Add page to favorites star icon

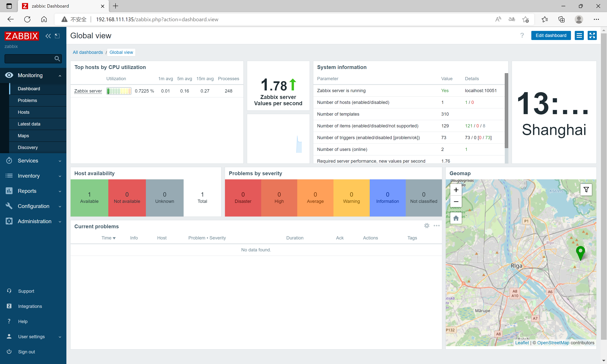click(x=526, y=19)
